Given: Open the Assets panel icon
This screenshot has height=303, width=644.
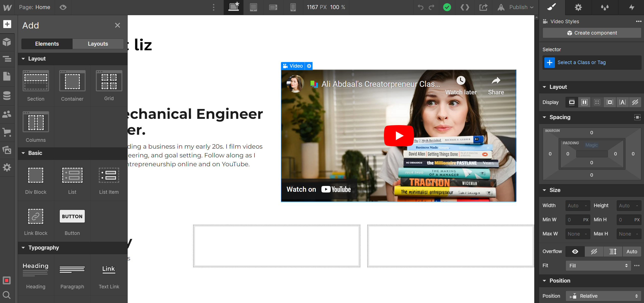Looking at the screenshot, I should coord(7,150).
